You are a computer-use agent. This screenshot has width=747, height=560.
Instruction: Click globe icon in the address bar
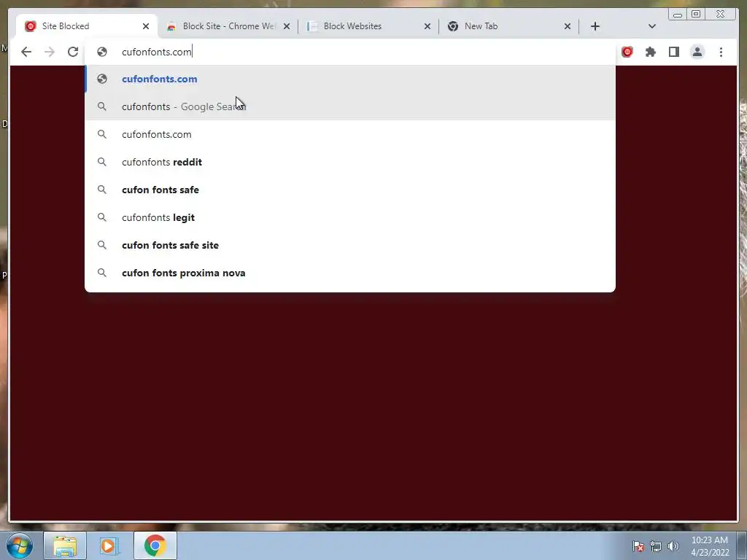102,52
